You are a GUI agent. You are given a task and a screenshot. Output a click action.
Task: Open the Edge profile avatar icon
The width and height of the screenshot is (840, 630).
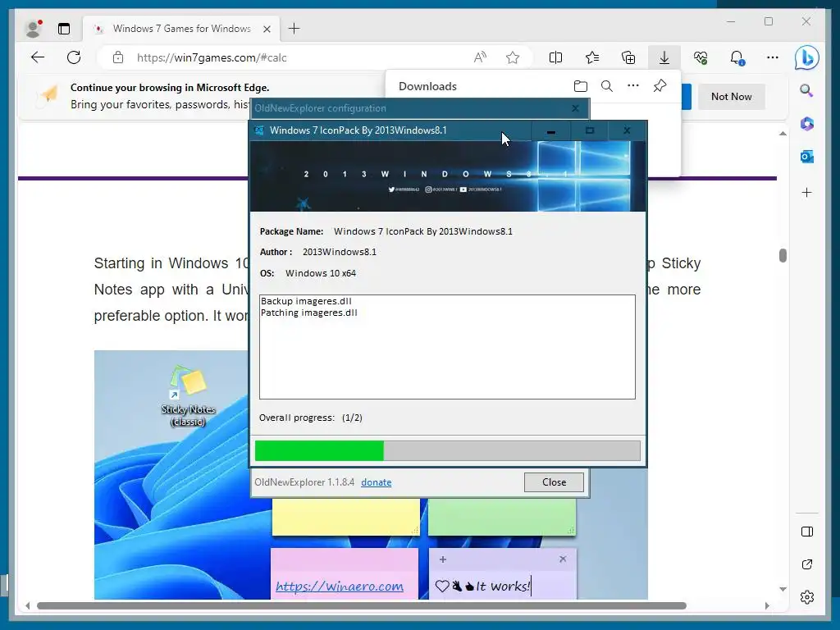pos(34,29)
